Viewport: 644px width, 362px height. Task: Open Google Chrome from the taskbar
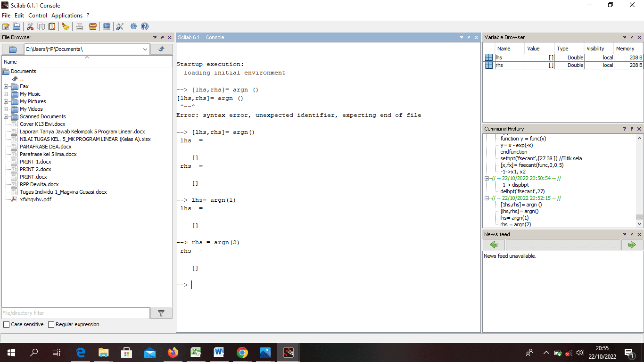242,353
